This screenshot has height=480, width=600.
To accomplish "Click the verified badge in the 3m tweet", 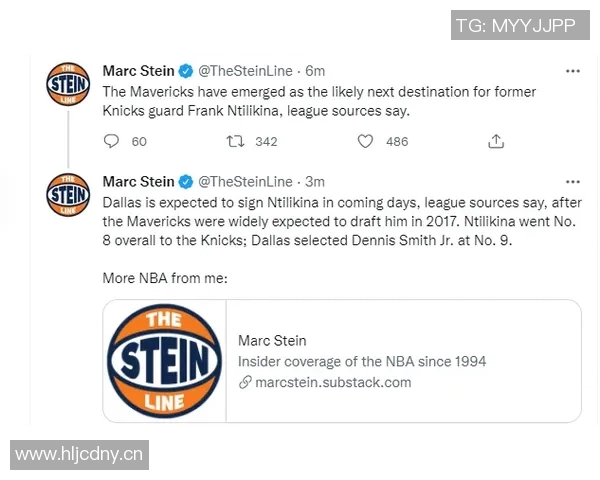I will pyautogui.click(x=185, y=181).
